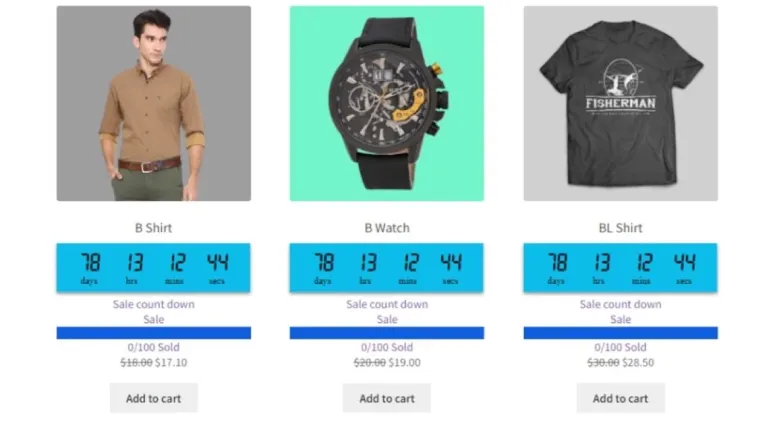This screenshot has width=768, height=423.
Task: Open the BL Shirt Fisherman tee image
Action: click(x=621, y=103)
